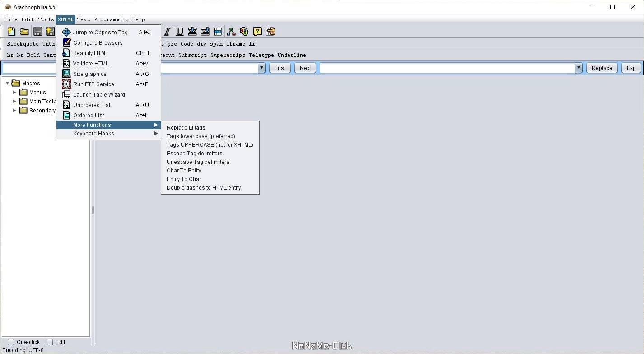The image size is (644, 354).
Task: Open the Edit menu
Action: pos(28,19)
